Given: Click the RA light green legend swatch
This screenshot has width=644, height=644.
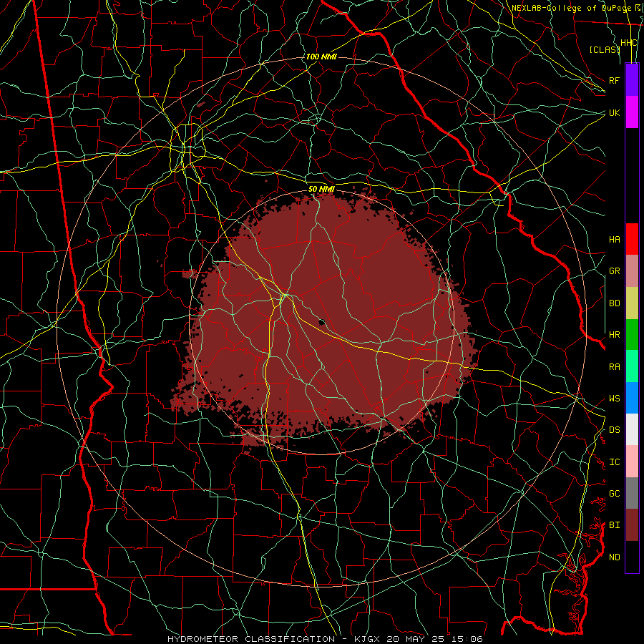Looking at the screenshot, I should click(x=632, y=366).
